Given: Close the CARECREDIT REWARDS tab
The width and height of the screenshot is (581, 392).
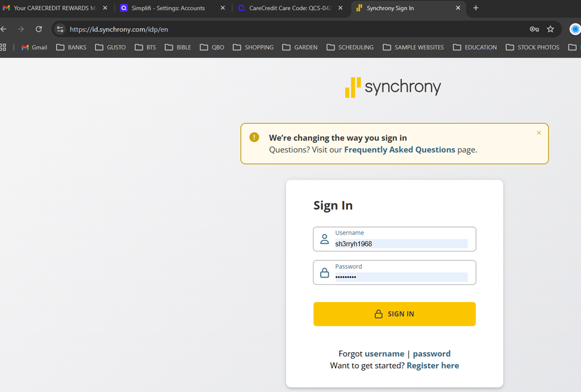Looking at the screenshot, I should click(x=105, y=8).
